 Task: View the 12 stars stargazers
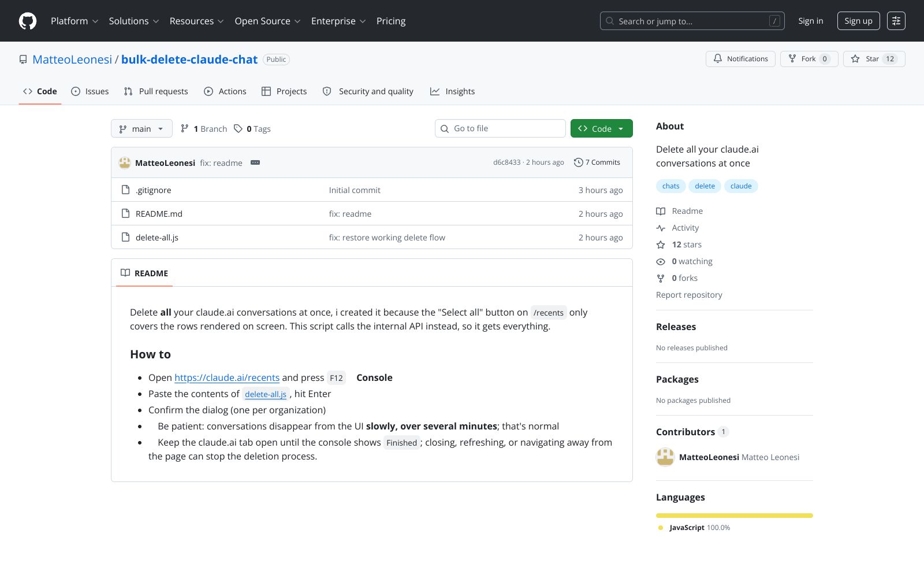click(679, 244)
